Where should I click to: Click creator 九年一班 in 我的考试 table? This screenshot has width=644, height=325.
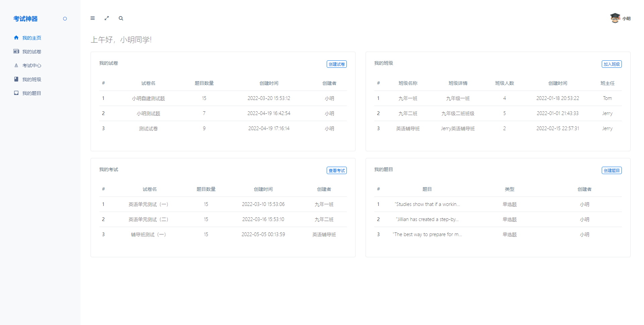click(x=324, y=204)
